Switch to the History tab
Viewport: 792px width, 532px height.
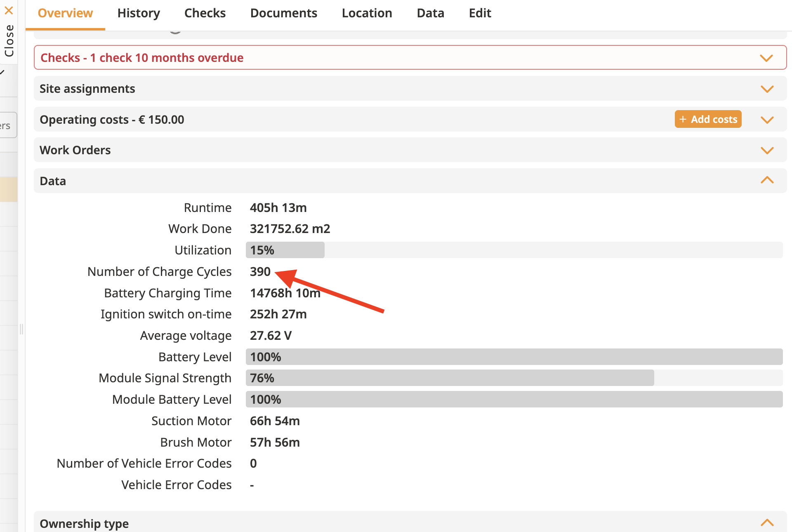click(x=139, y=13)
